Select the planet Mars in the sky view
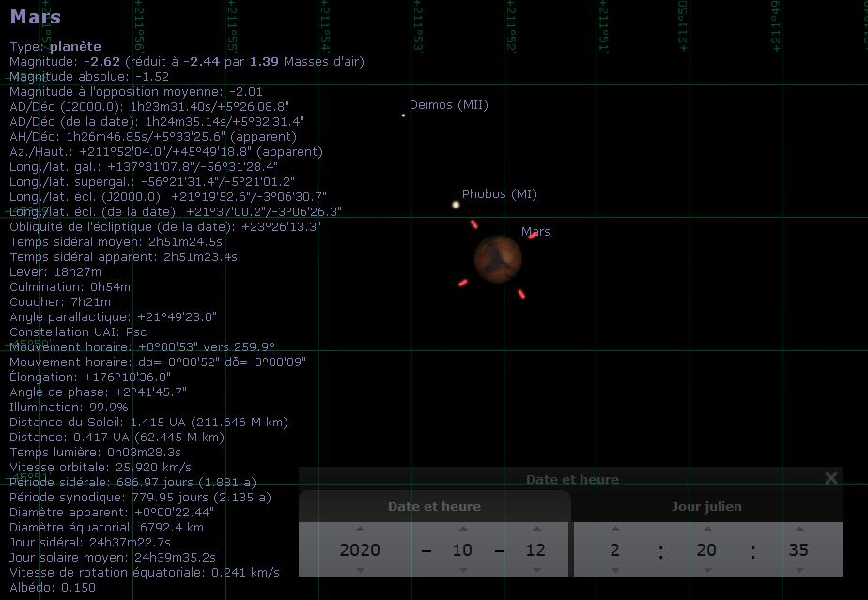Image resolution: width=868 pixels, height=600 pixels. pyautogui.click(x=498, y=259)
